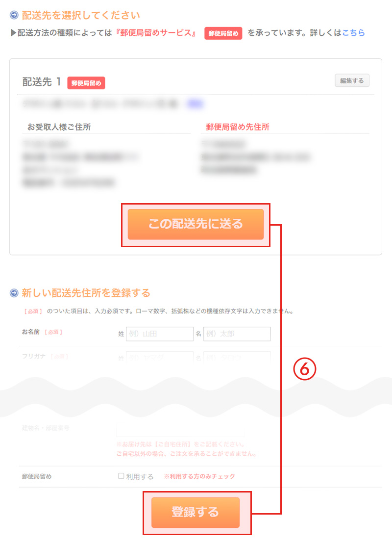
Task: Click the 郵便局留め先住所 heading
Action: pyautogui.click(x=238, y=127)
